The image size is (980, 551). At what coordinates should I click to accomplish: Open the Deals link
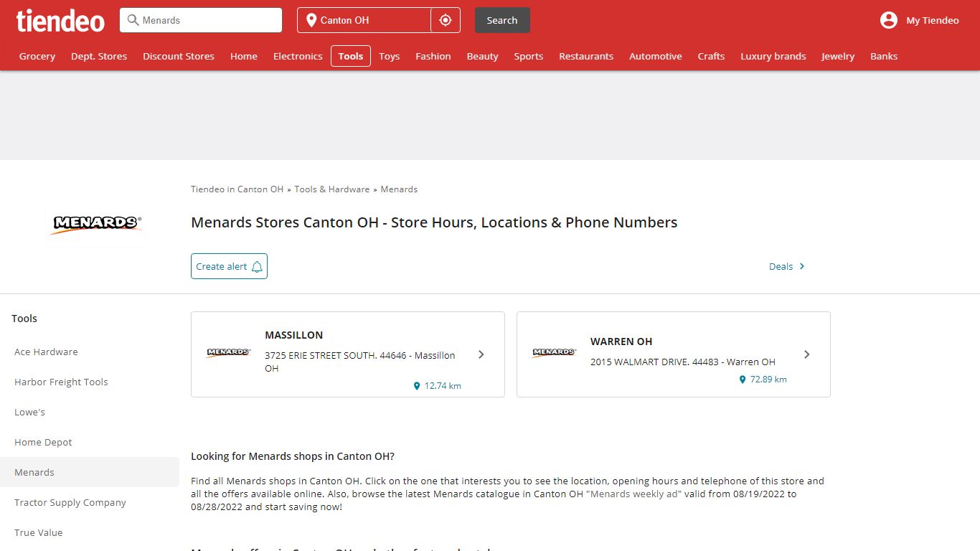point(781,266)
